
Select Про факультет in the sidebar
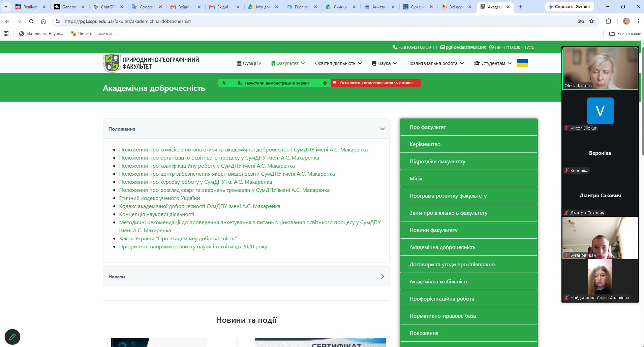pyautogui.click(x=469, y=127)
